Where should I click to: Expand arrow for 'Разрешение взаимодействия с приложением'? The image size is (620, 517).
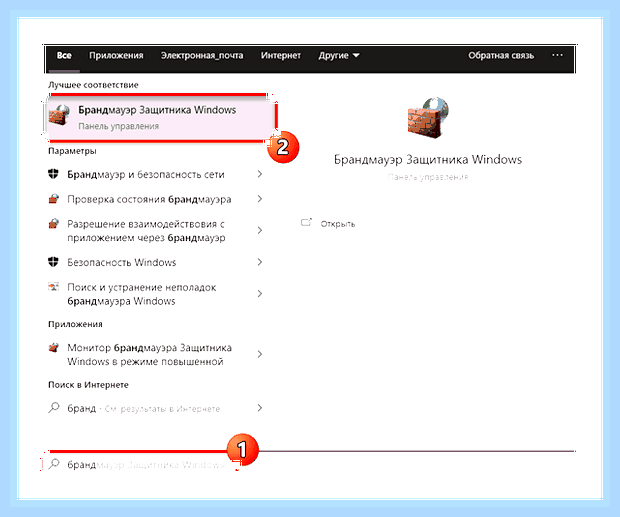[260, 230]
